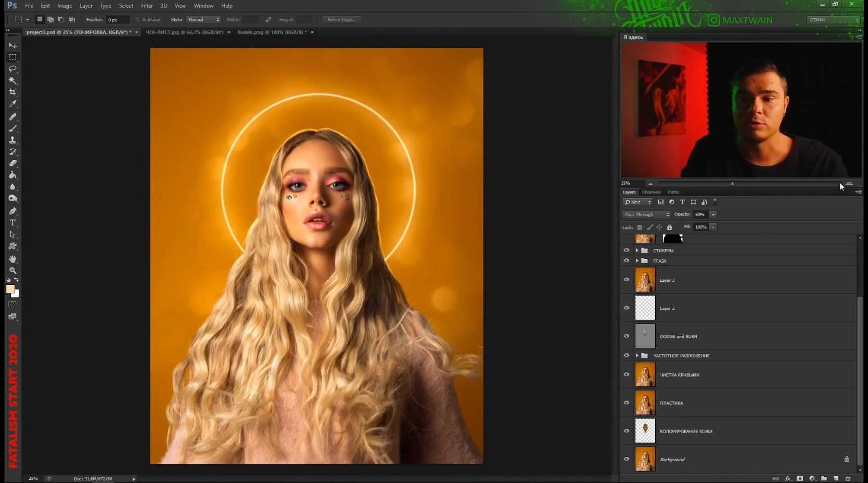
Task: Open the Filter menu
Action: (147, 6)
